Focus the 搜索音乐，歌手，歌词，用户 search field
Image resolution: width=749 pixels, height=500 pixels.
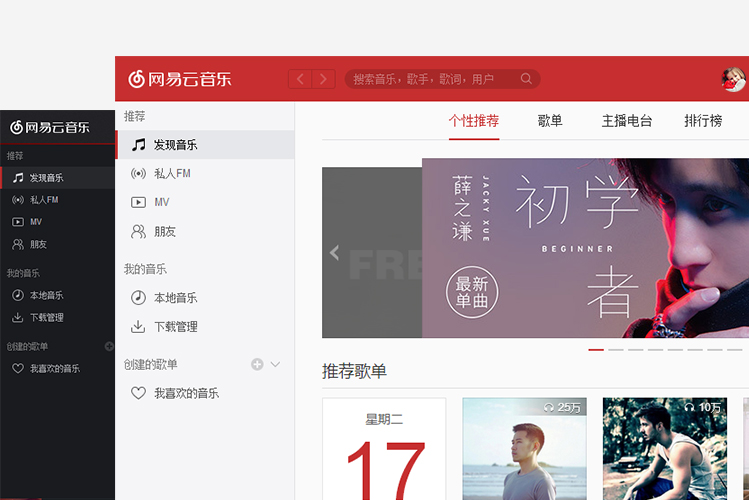[x=442, y=79]
